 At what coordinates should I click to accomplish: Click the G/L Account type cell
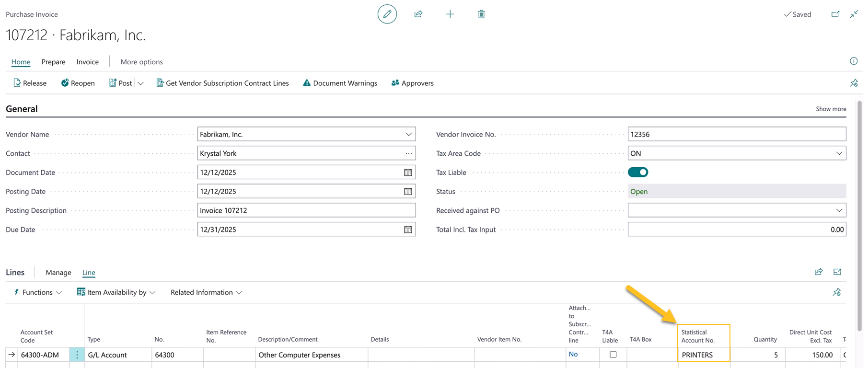118,355
